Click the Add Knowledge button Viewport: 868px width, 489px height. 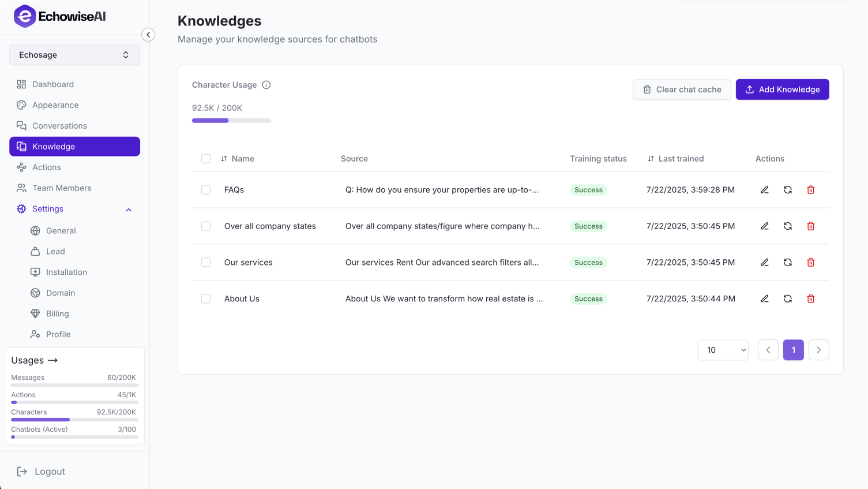[782, 89]
